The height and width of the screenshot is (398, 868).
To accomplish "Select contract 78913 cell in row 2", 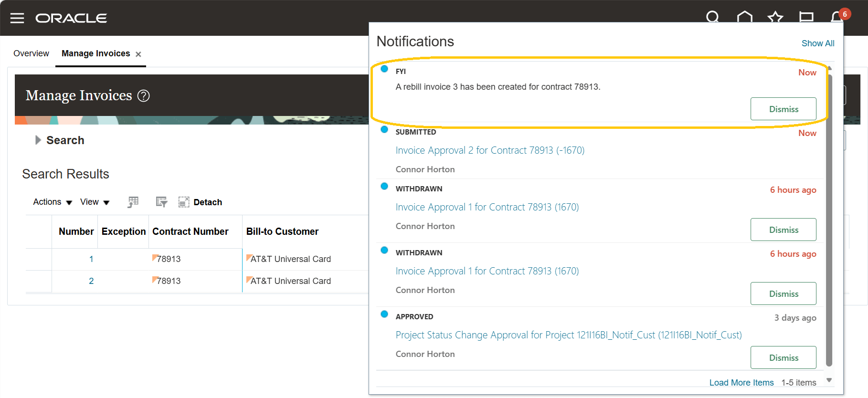I will pos(169,281).
